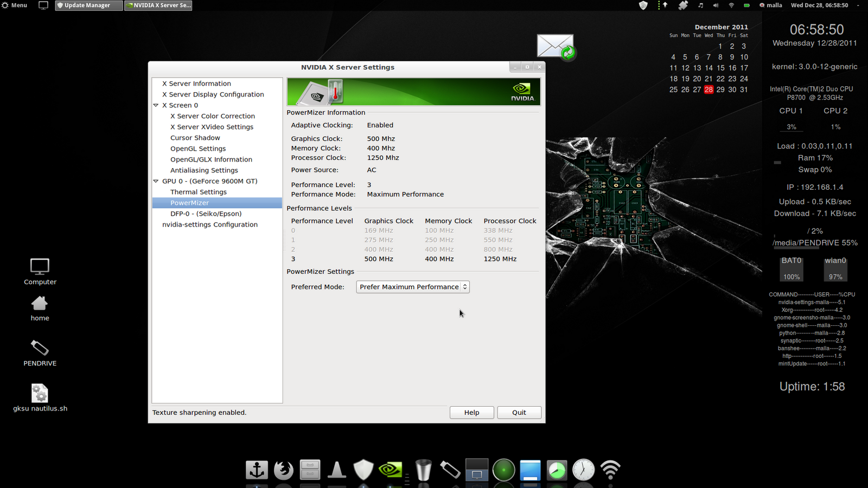Launch VLC cone icon in dock
This screenshot has width=868, height=488.
(x=337, y=470)
